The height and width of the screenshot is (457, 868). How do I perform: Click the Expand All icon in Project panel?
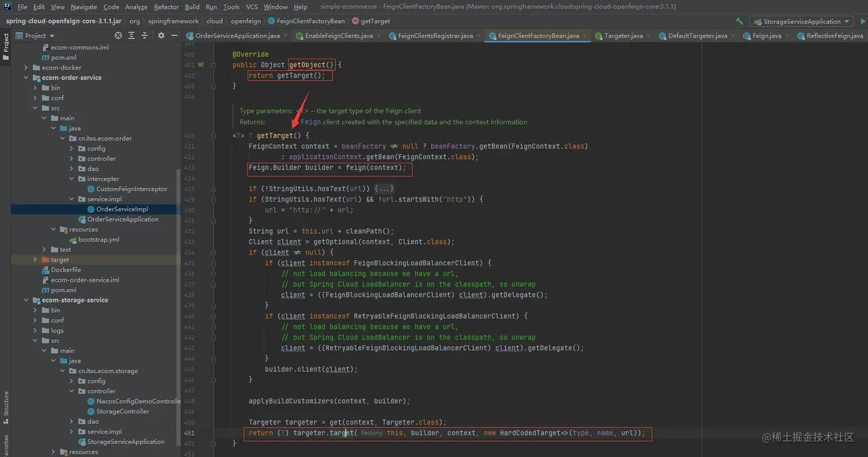[x=131, y=36]
